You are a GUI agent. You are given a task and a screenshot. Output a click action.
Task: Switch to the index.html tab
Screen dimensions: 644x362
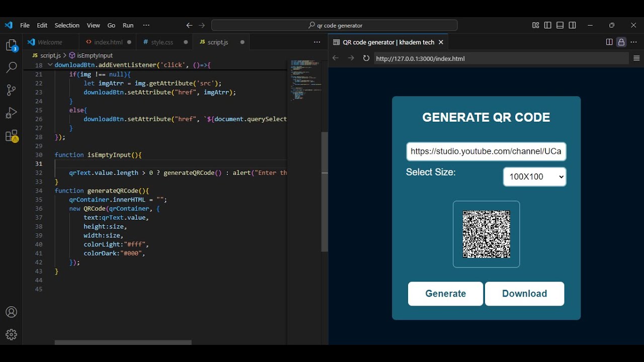(108, 42)
